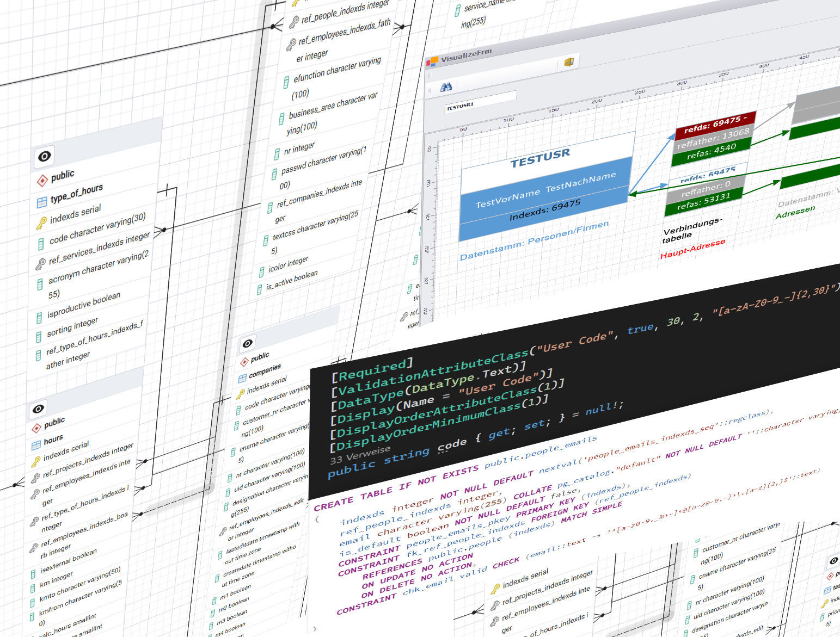840x637 pixels.
Task: Click the column icon beside sorting integer
Action: tap(39, 336)
